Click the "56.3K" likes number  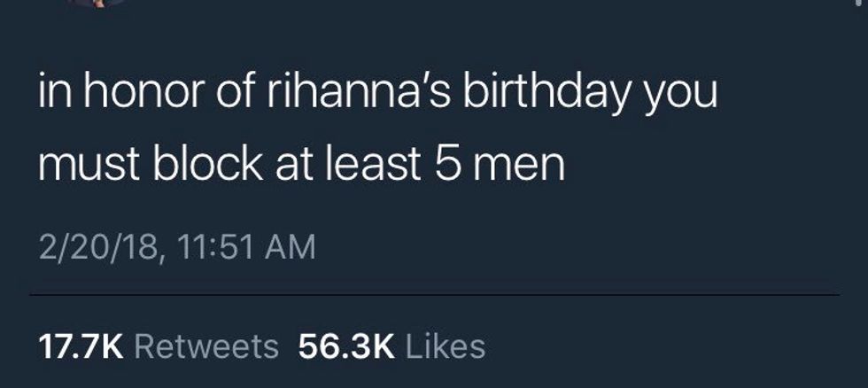[x=345, y=346]
